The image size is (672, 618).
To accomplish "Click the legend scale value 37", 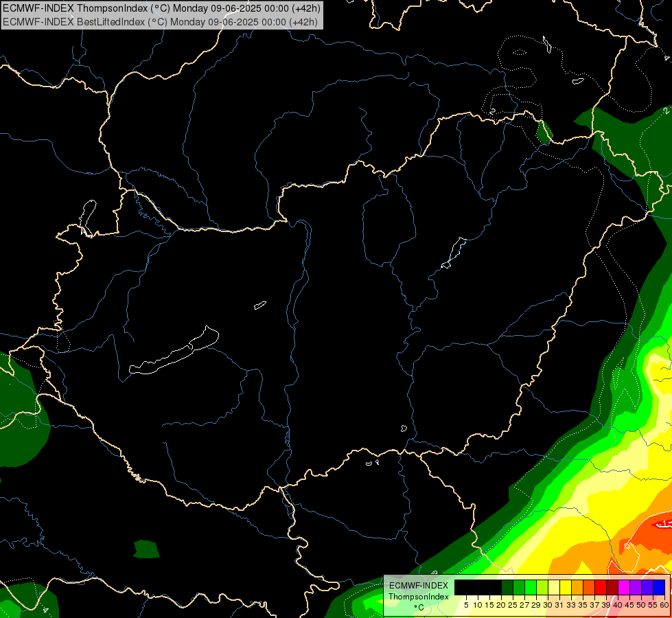I will [594, 605].
